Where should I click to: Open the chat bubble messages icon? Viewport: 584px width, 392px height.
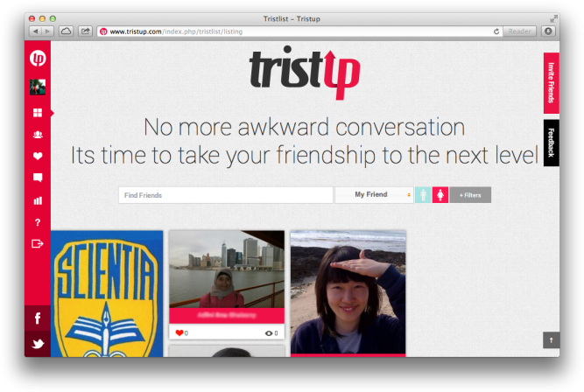coord(38,178)
